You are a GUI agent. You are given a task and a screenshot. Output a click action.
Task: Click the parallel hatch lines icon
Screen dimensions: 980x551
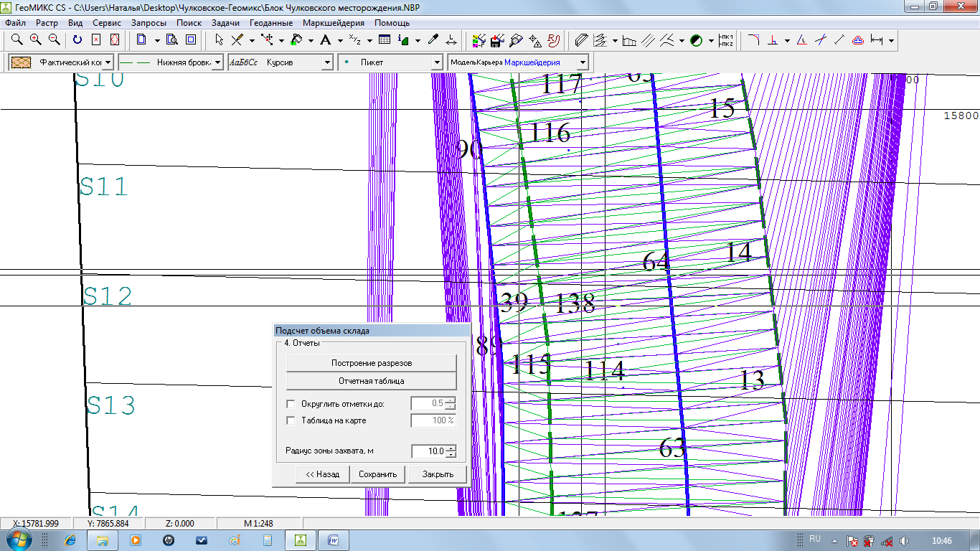click(x=648, y=40)
